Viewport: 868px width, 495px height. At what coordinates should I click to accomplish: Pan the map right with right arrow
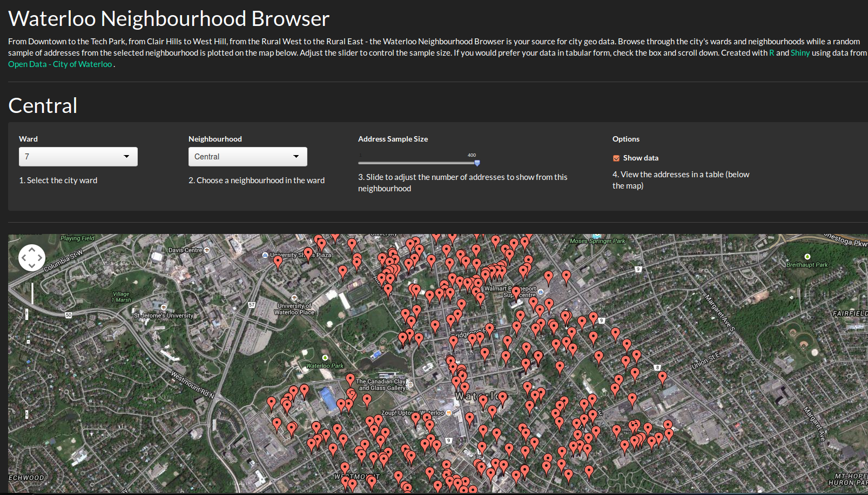(x=40, y=258)
